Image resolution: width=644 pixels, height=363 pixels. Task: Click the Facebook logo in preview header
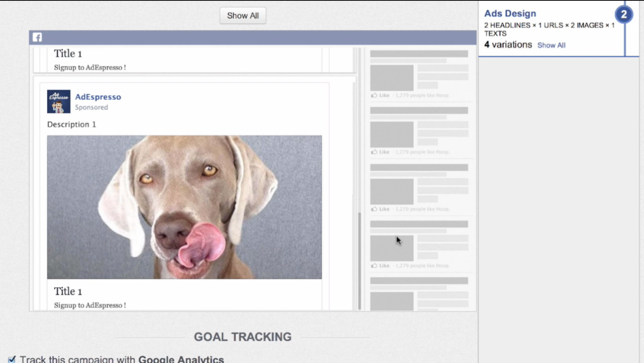tap(37, 38)
